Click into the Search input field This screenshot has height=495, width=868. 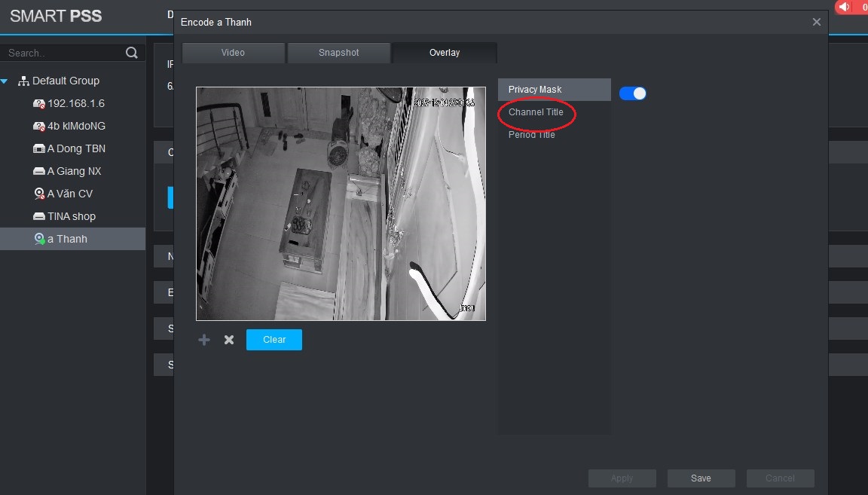point(60,53)
